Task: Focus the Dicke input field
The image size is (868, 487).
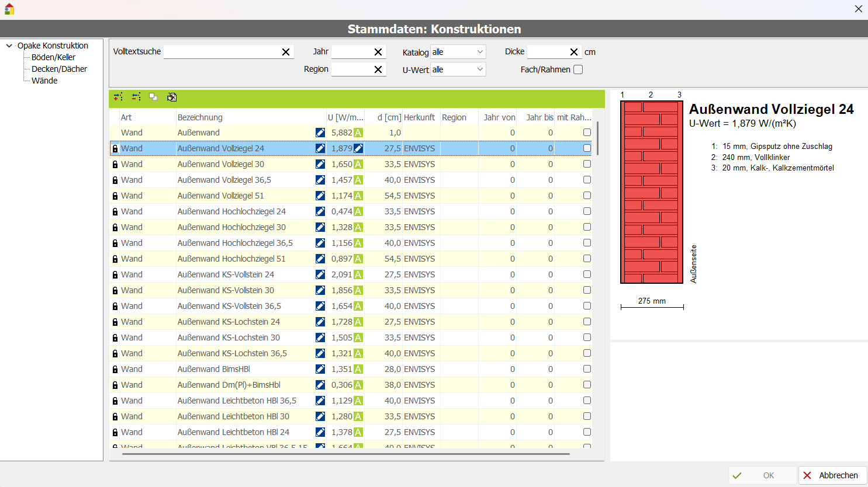Action: pos(547,52)
